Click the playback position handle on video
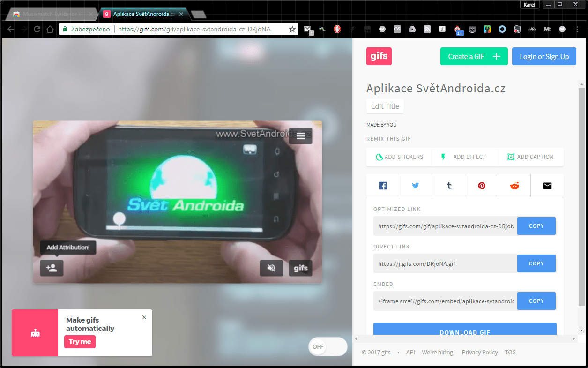 coord(119,219)
